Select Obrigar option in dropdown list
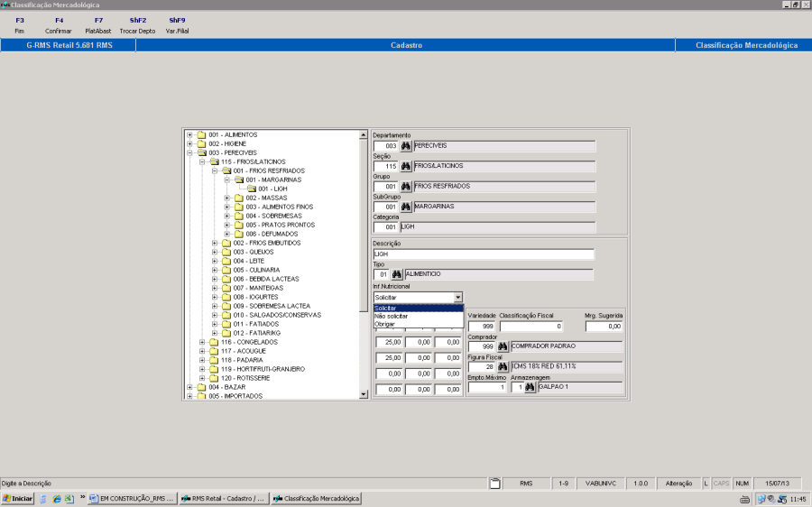The width and height of the screenshot is (812, 507). (419, 324)
